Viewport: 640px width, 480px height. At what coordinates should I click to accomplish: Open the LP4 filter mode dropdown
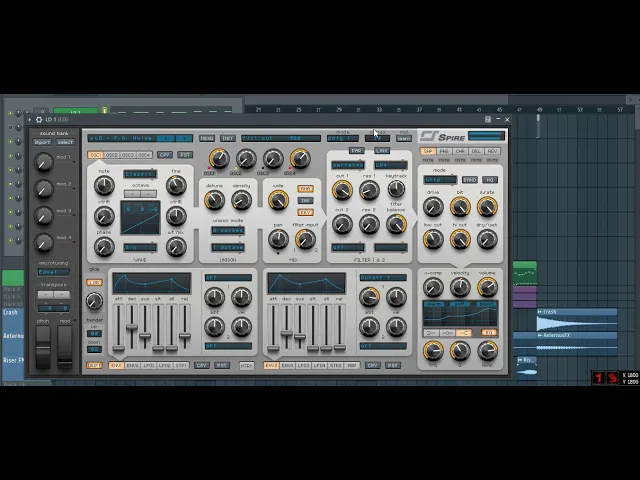(391, 165)
